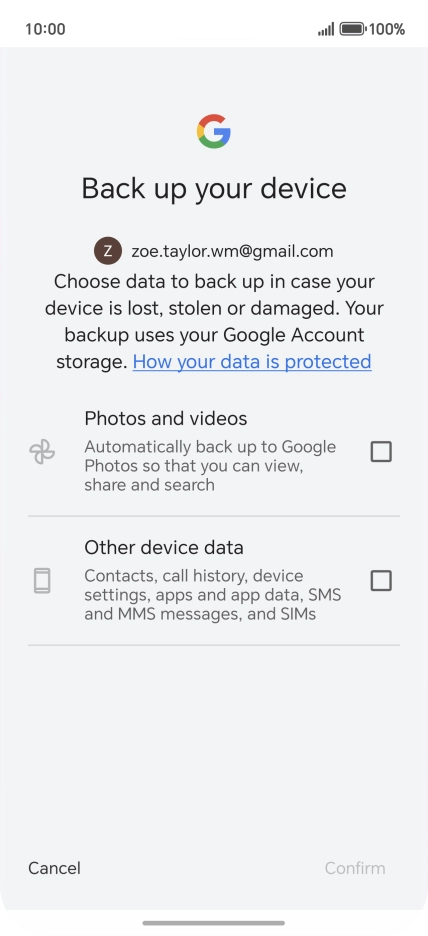Viewport: 428px width, 936px height.
Task: Tap Cancel to skip backup
Action: tap(54, 868)
